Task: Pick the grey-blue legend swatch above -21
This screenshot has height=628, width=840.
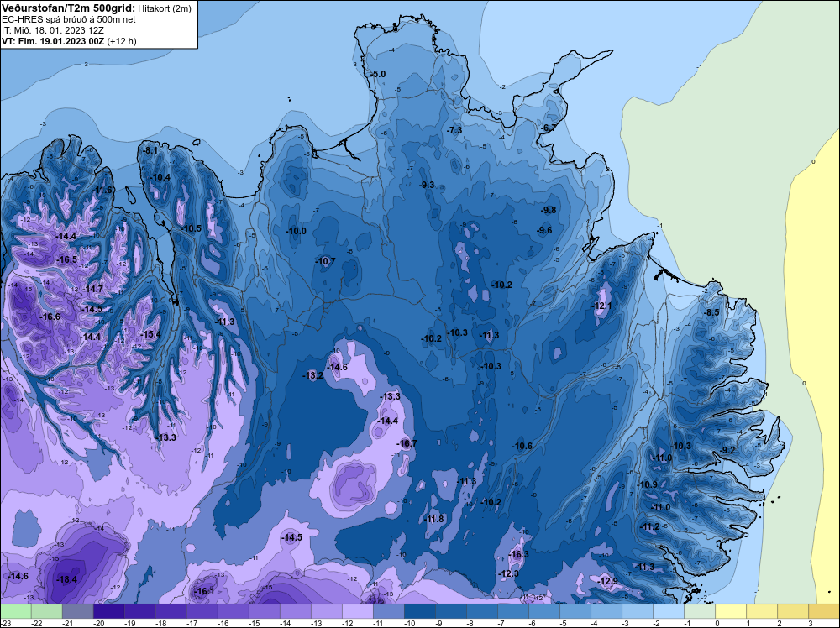Action: pos(77,611)
